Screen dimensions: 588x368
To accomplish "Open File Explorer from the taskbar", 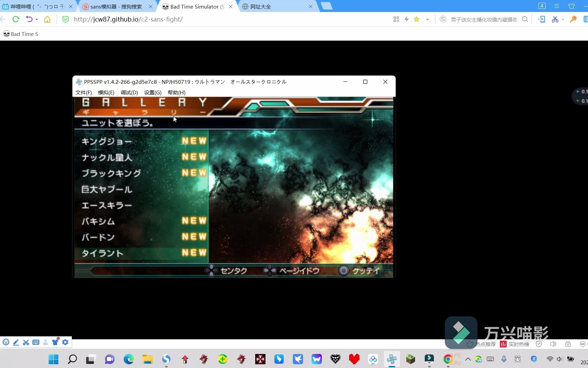I will tap(148, 359).
